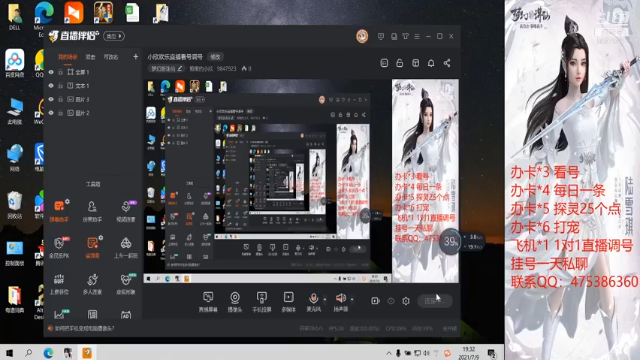Viewport: 640px width, 360px height.
Task: Add a 多媒体 media source
Action: (289, 302)
